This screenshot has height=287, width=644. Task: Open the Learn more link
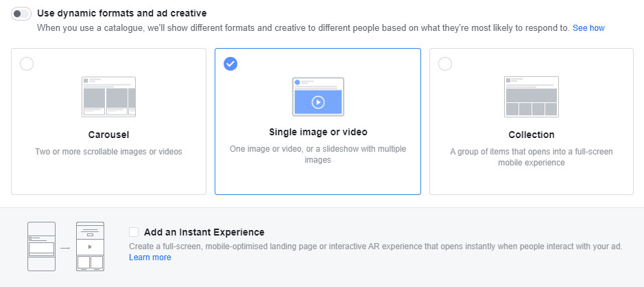pos(150,257)
